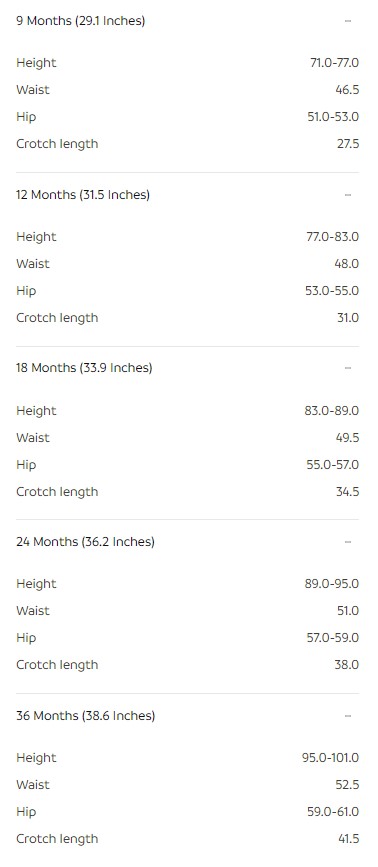Screen dimensions: 378x867
Task: Click the crotch length value 31.0
Action: tap(348, 318)
